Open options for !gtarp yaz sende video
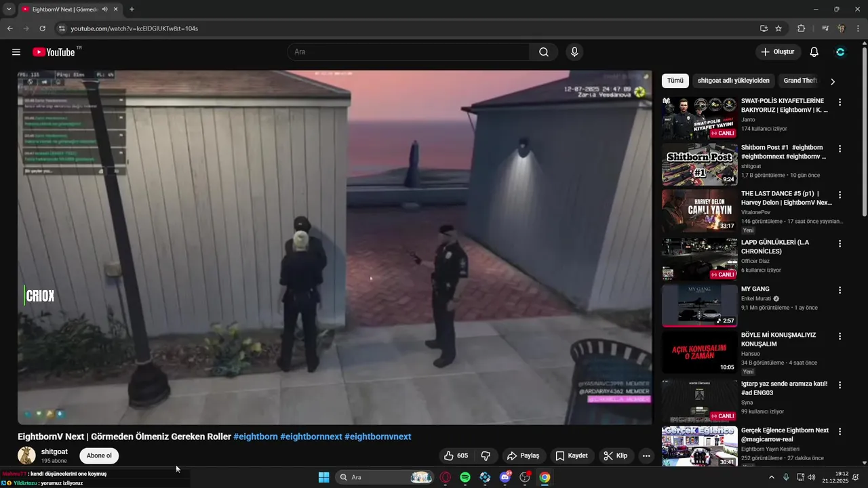 pos(840,384)
